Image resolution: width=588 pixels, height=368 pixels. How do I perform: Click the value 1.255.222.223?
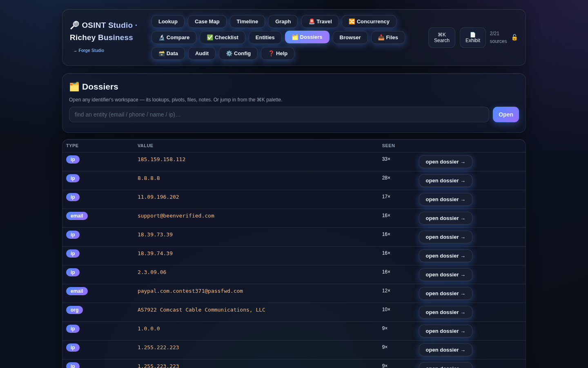[158, 348]
